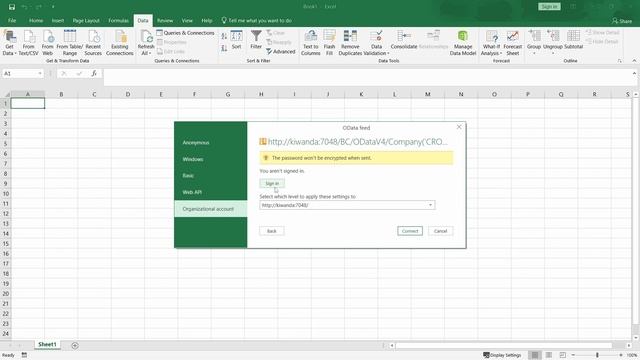Open the File tab
This screenshot has width=640, height=360.
12,20
